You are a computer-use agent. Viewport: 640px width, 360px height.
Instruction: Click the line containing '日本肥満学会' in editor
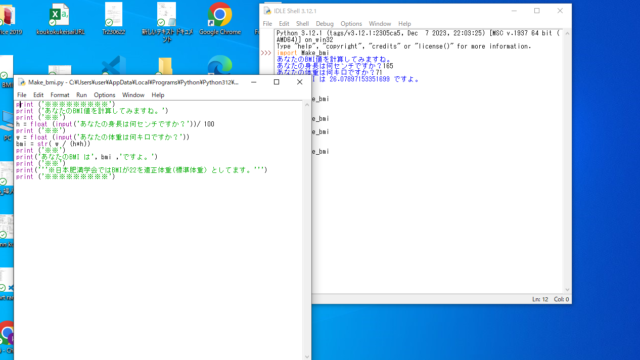[x=142, y=170]
